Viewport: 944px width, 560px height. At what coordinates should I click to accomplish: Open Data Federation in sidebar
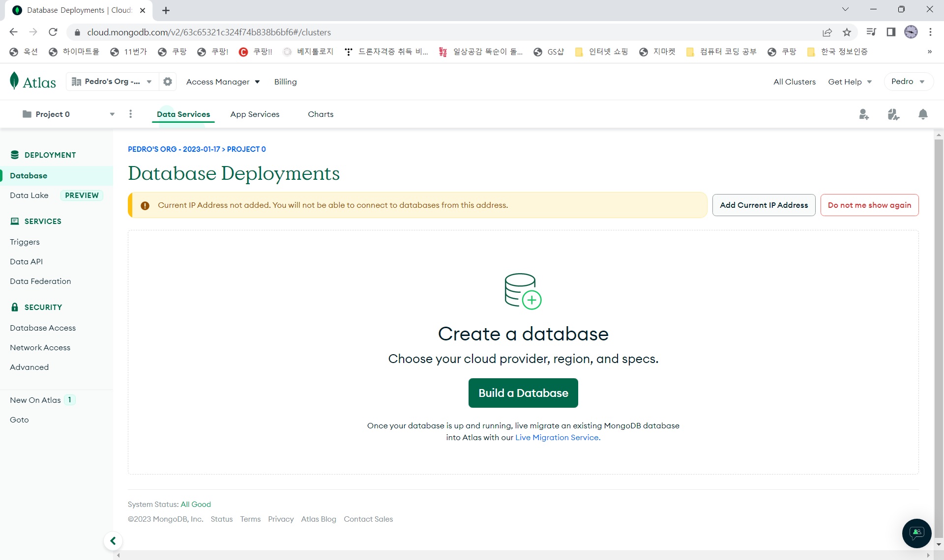[x=40, y=281]
